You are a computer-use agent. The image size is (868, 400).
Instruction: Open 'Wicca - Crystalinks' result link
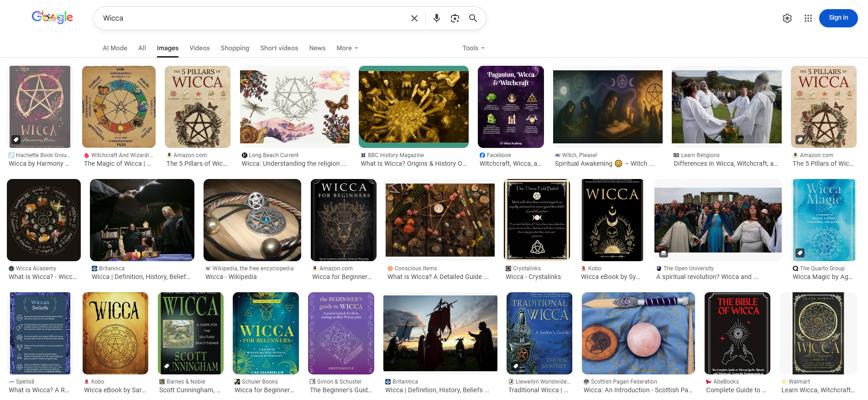tap(533, 277)
